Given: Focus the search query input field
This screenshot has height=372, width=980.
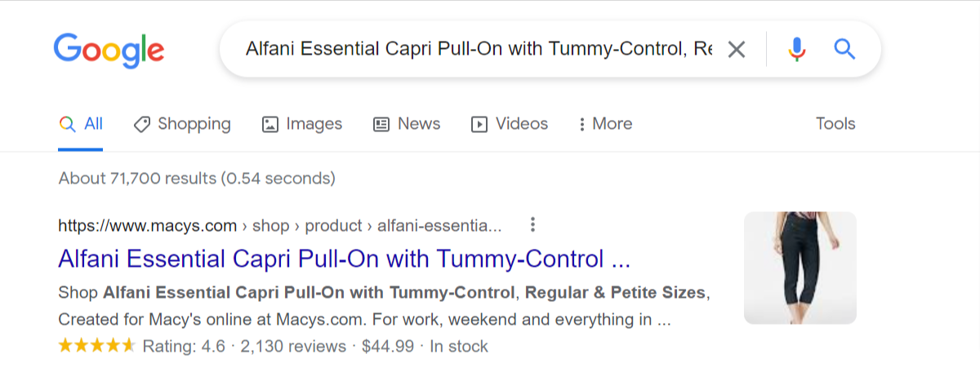Looking at the screenshot, I should (479, 50).
